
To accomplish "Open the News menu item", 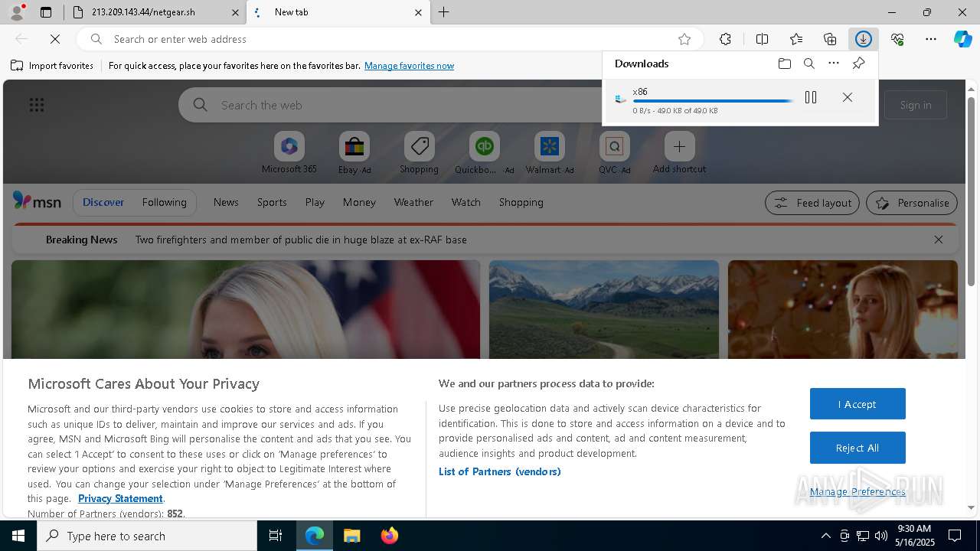I will pos(226,202).
